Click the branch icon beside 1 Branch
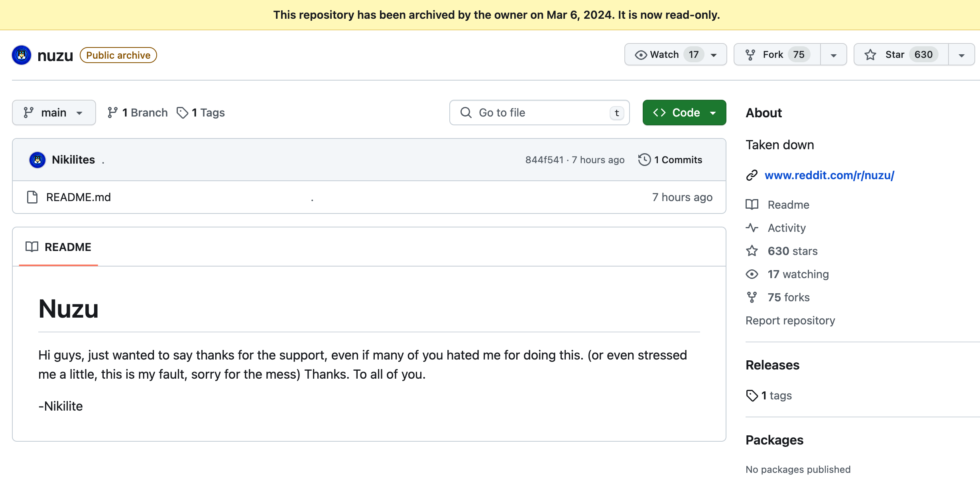980x486 pixels. click(x=112, y=113)
